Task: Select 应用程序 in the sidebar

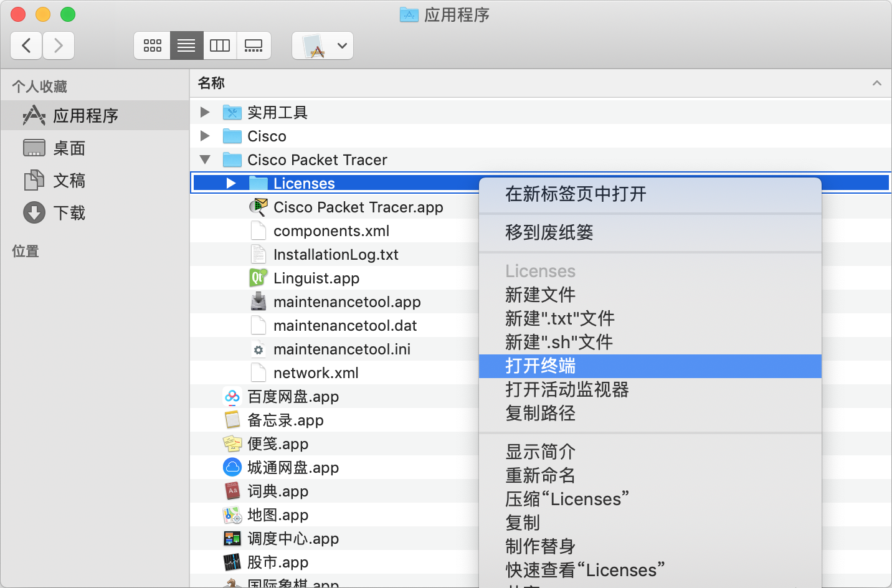Action: pyautogui.click(x=95, y=115)
